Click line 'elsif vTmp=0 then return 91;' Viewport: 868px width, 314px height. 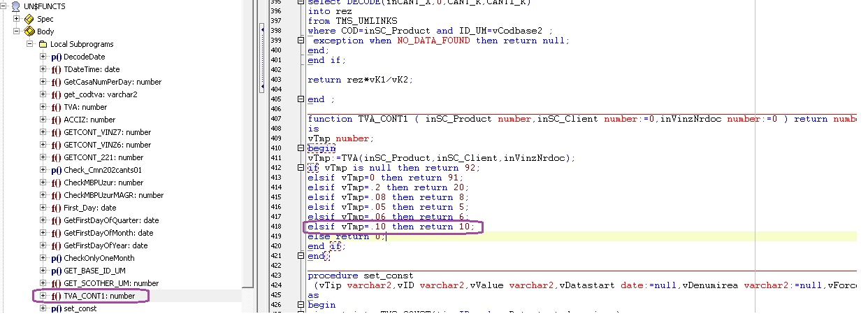coord(386,178)
